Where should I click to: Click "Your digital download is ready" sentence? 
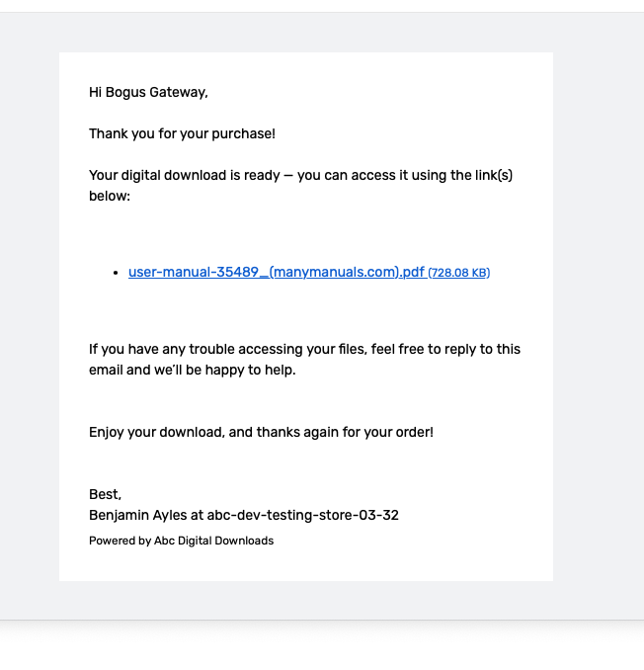tap(185, 175)
